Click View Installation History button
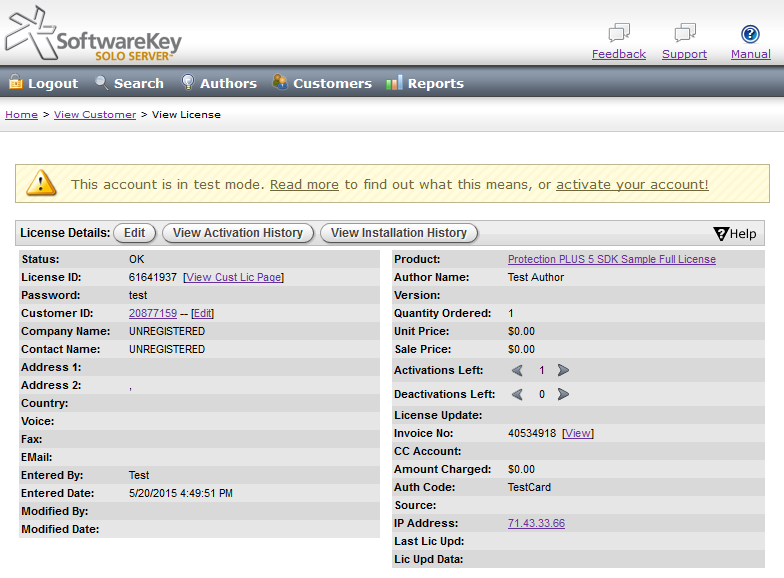 (399, 233)
